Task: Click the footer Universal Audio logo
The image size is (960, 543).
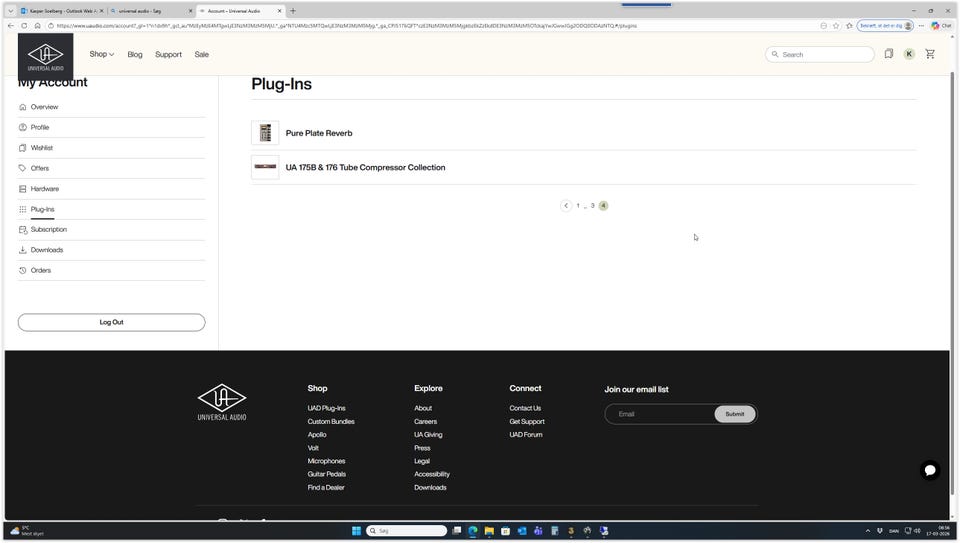Action: pyautogui.click(x=222, y=402)
